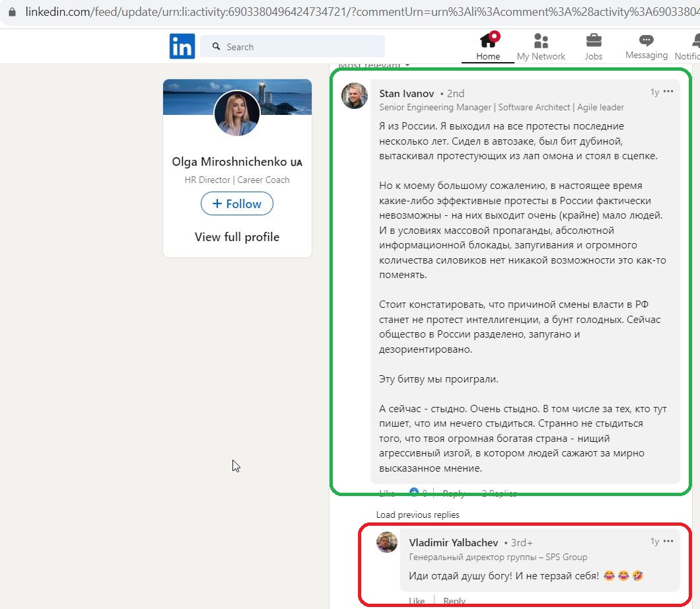Open Vladimir Yalbachev's name link
This screenshot has height=609, width=700.
click(453, 542)
